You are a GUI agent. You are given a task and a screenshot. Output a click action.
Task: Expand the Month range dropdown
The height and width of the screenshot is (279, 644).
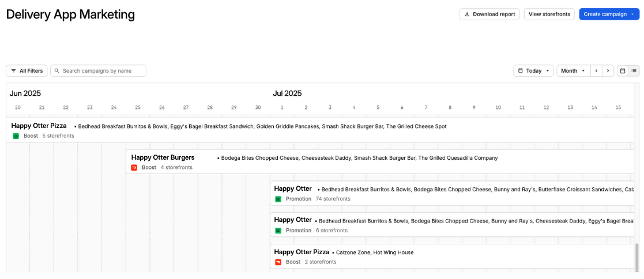coord(573,71)
